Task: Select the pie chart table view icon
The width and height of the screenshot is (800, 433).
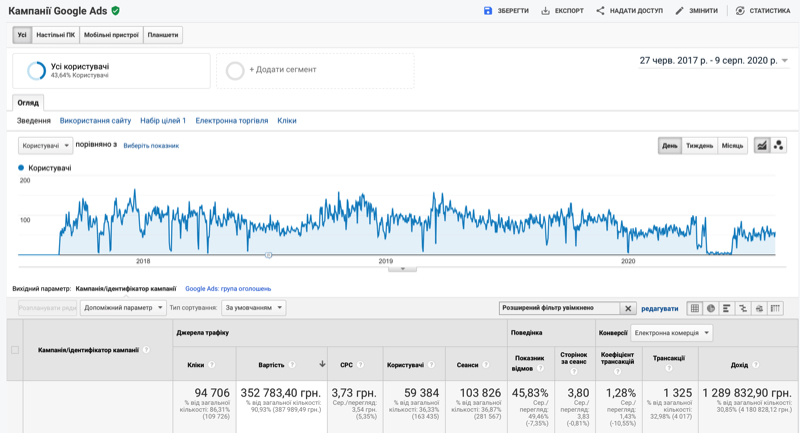Action: tap(711, 308)
